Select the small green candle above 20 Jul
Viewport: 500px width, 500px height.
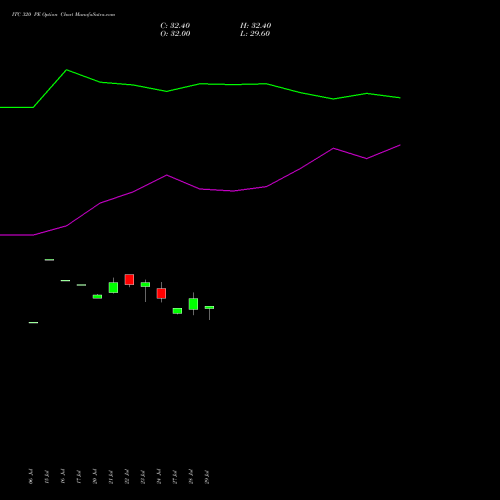97,297
